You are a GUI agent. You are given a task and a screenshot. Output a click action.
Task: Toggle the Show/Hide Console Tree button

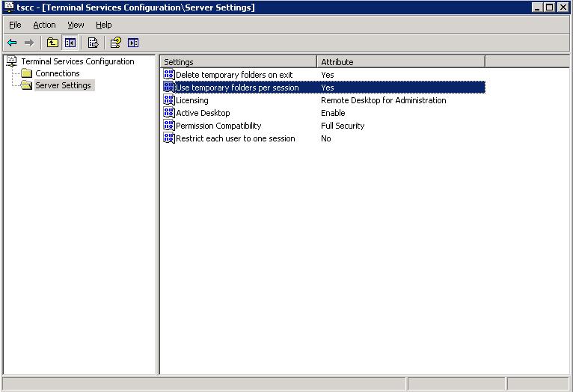[70, 43]
